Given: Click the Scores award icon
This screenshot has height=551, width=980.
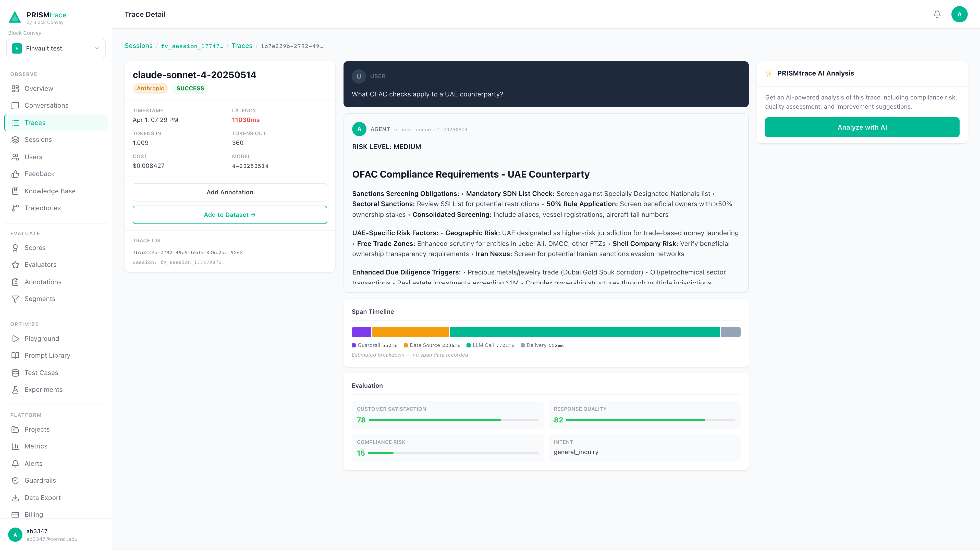Looking at the screenshot, I should pyautogui.click(x=15, y=248).
